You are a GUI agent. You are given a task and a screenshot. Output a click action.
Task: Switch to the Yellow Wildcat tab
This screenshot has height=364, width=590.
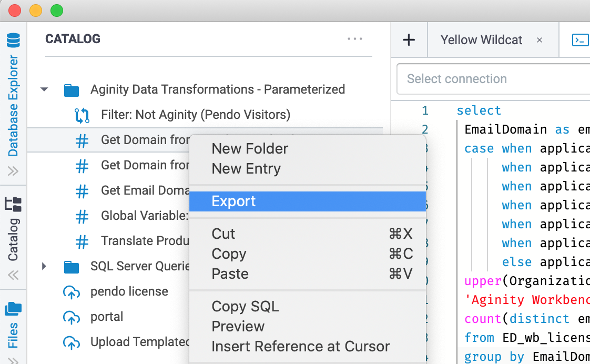481,40
